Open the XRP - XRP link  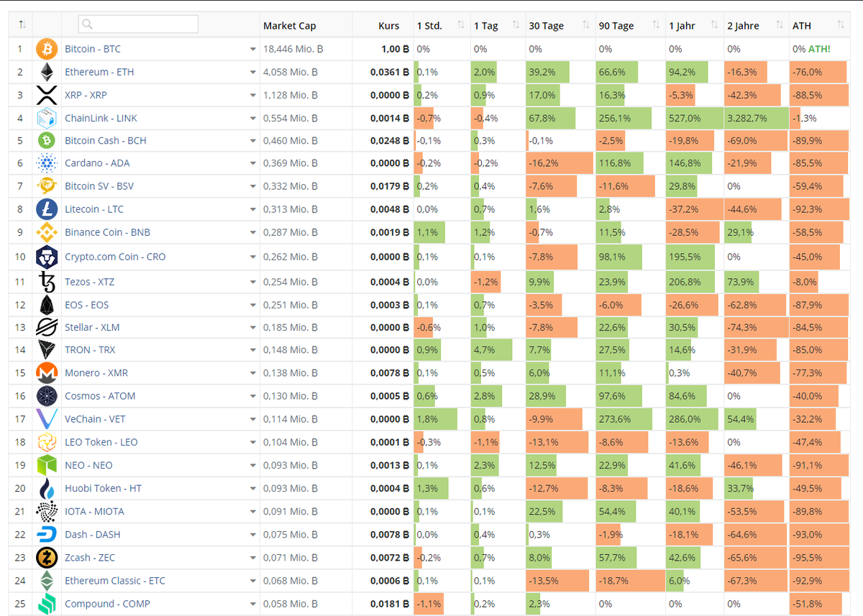tap(86, 95)
